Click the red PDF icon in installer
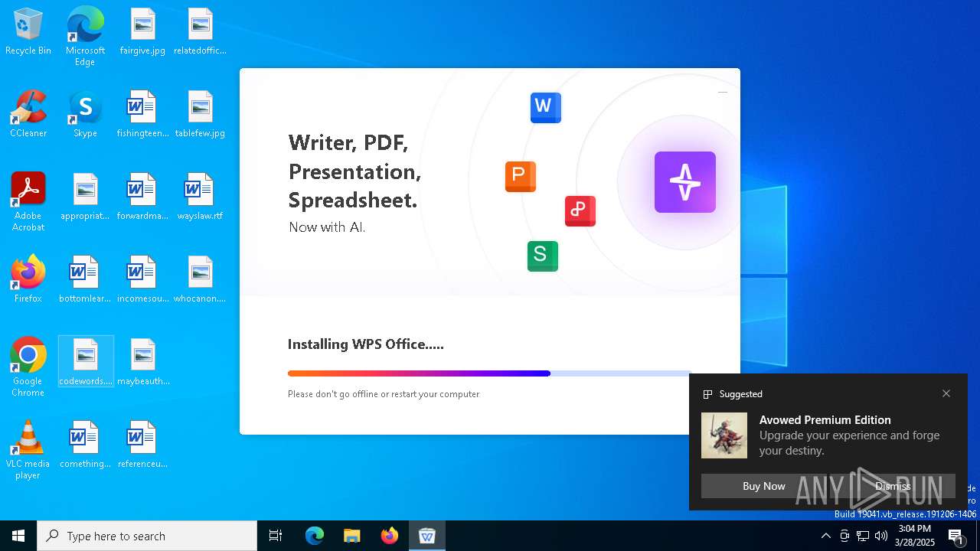980x551 pixels. coord(580,211)
